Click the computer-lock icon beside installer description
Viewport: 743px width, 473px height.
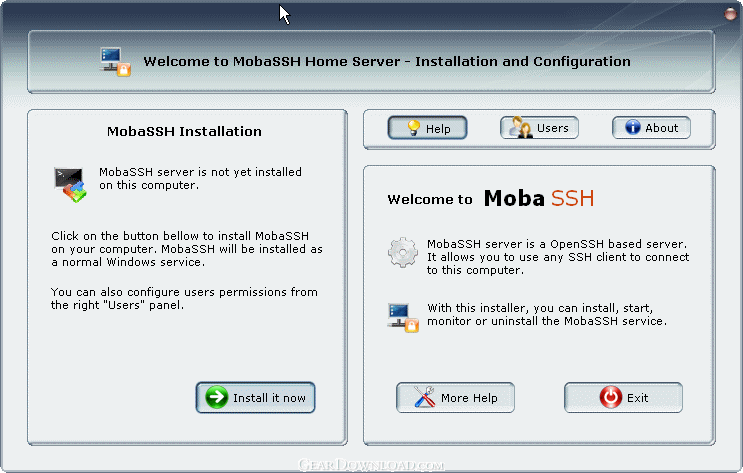tap(403, 318)
